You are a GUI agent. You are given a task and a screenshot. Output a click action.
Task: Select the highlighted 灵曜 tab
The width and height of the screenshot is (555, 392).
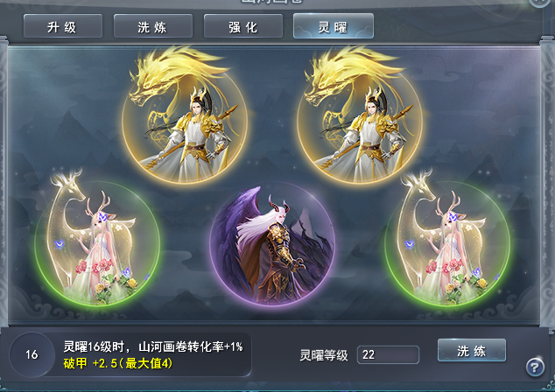point(334,26)
